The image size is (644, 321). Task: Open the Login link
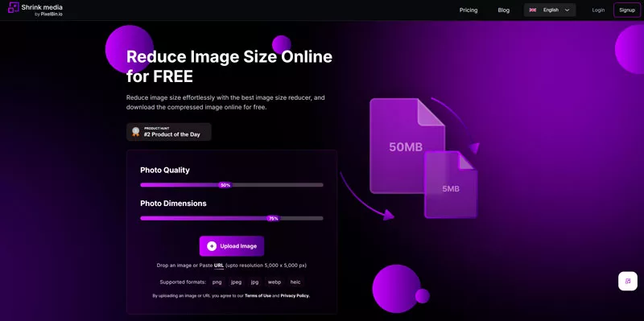pyautogui.click(x=598, y=10)
